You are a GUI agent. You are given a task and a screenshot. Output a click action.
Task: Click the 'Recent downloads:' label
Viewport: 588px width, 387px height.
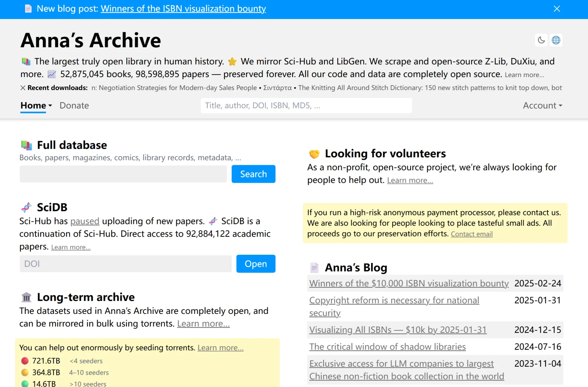coord(57,88)
